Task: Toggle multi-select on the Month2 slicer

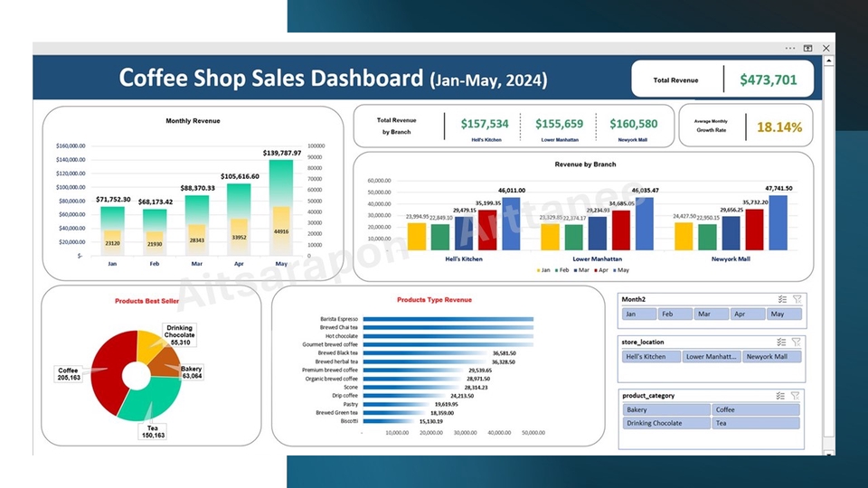Action: 782,299
